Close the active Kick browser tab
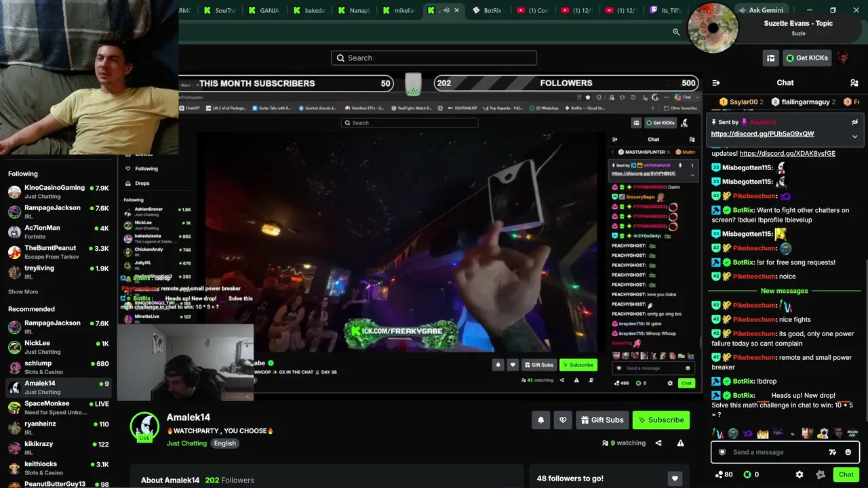 click(456, 10)
